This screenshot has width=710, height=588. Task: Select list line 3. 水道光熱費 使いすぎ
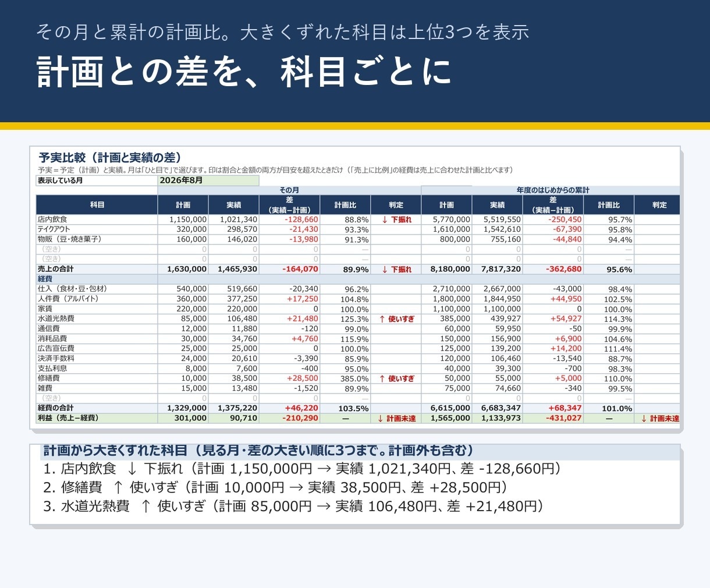tap(294, 506)
